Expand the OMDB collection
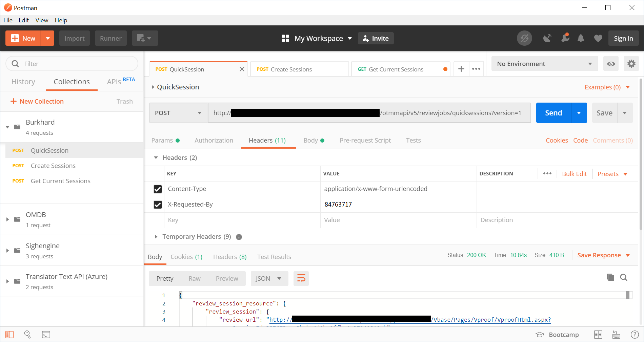The image size is (644, 342). [7, 219]
